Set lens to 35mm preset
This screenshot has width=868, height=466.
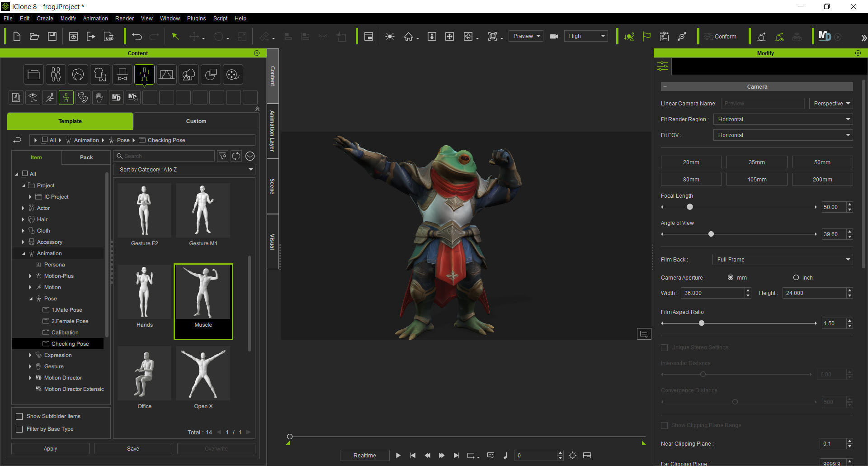click(x=757, y=162)
